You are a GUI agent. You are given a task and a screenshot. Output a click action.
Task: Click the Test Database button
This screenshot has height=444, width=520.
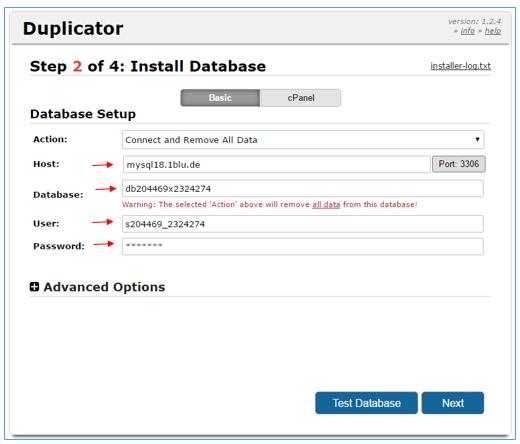click(366, 403)
